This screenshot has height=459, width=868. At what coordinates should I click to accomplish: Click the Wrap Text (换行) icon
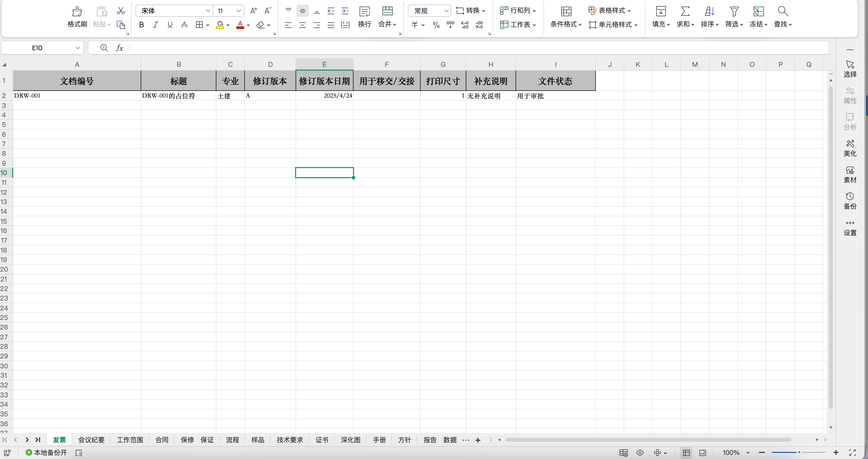click(364, 12)
